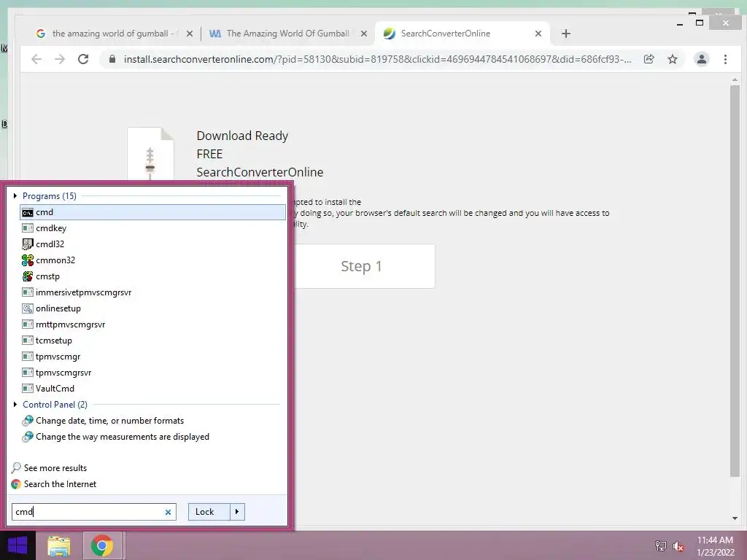The image size is (747, 560).
Task: Share this page icon
Action: coord(649,59)
